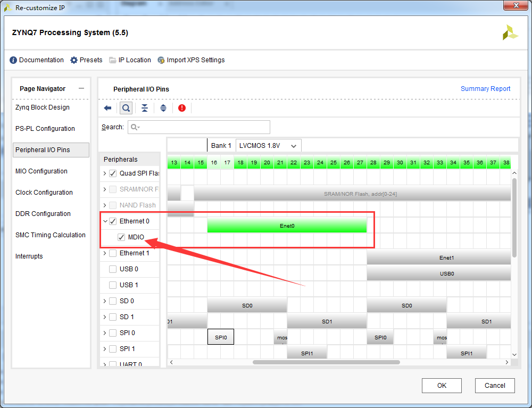The height and width of the screenshot is (408, 532).
Task: Click the USB0 pin assignment bar
Action: click(439, 273)
